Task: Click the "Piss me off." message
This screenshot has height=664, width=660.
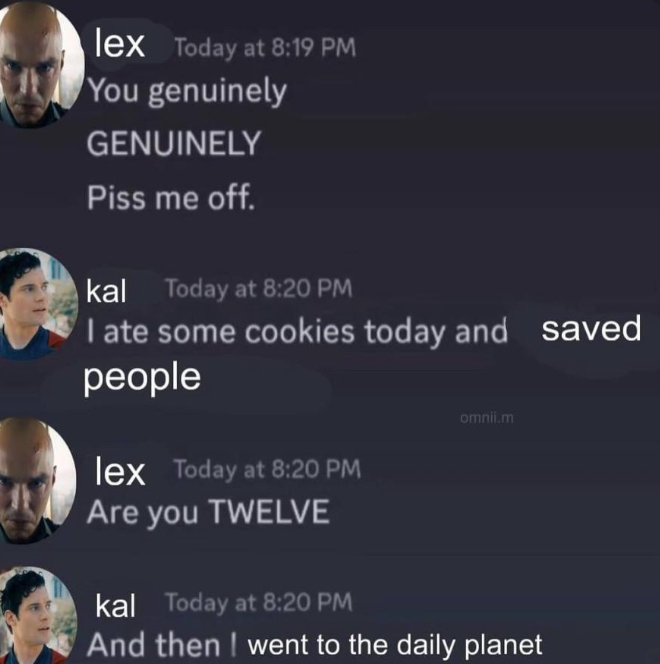Action: tap(171, 198)
